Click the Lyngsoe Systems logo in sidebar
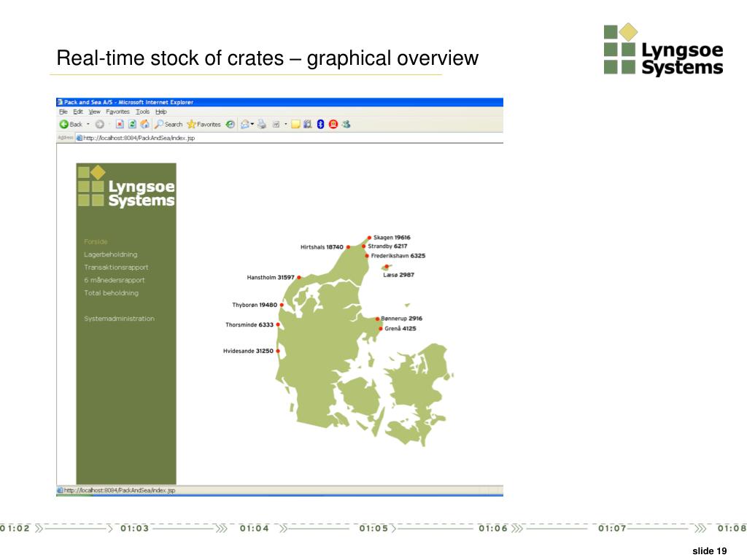747x560 pixels. (126, 186)
